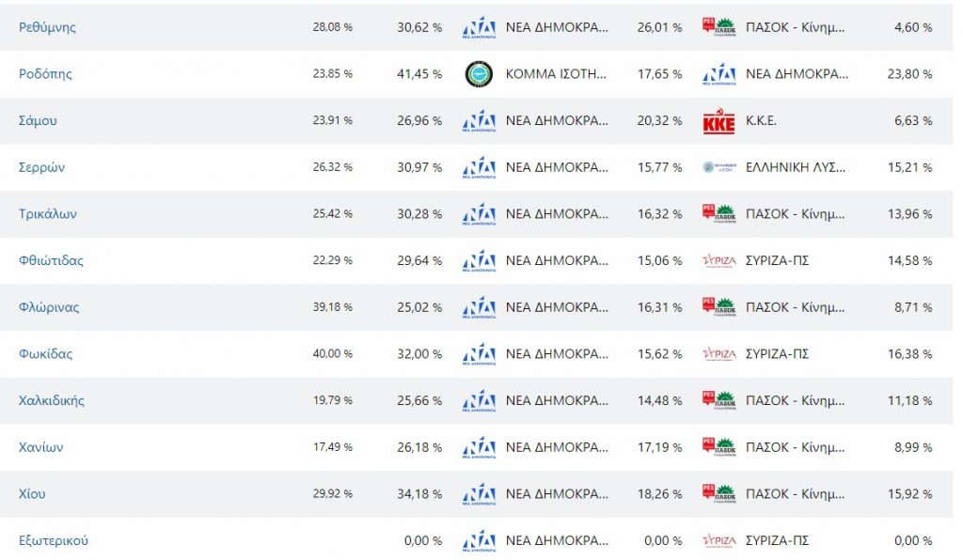
Task: Go to the Σερρών district results
Action: 41,167
